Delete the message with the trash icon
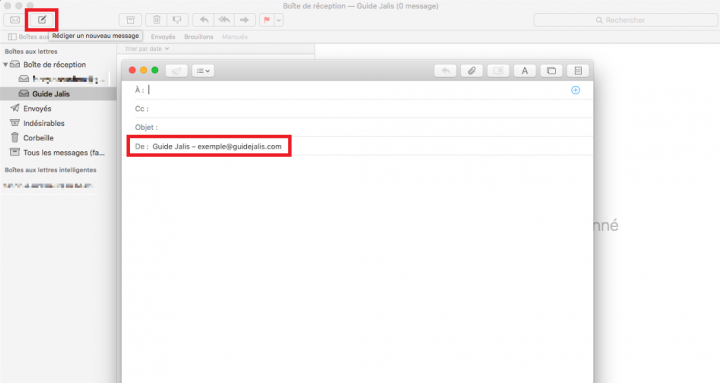The height and width of the screenshot is (383, 720). pos(156,20)
